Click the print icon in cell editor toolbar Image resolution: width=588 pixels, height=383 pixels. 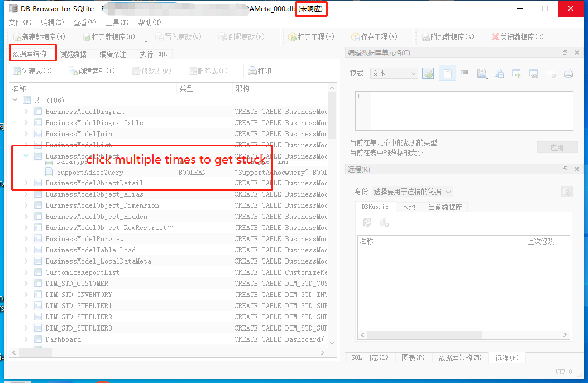568,74
